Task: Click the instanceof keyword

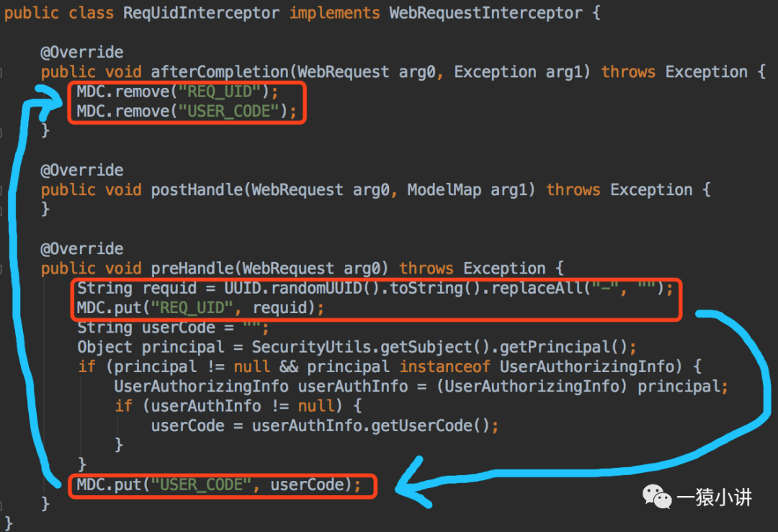Action: click(444, 366)
